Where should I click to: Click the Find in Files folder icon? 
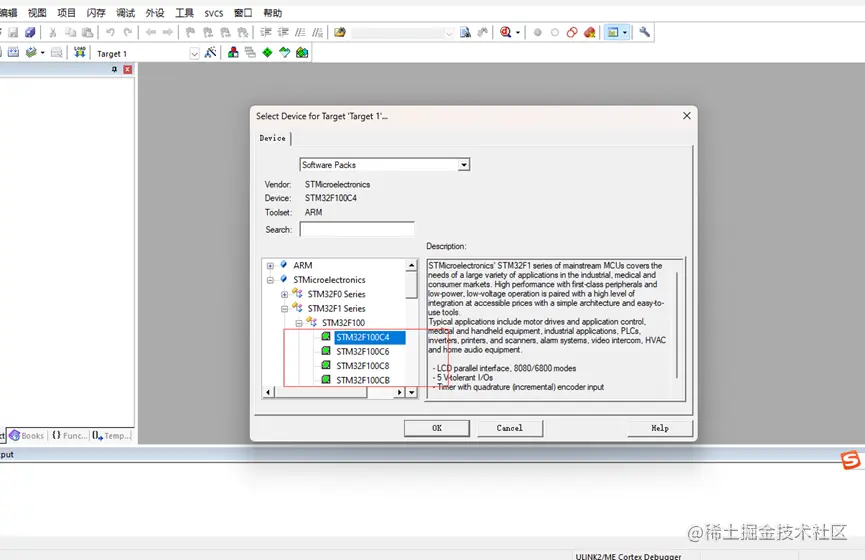[x=340, y=33]
